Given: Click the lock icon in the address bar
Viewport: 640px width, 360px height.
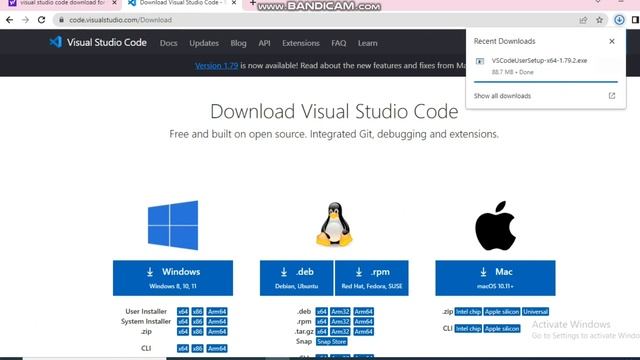Looking at the screenshot, I should 61,20.
